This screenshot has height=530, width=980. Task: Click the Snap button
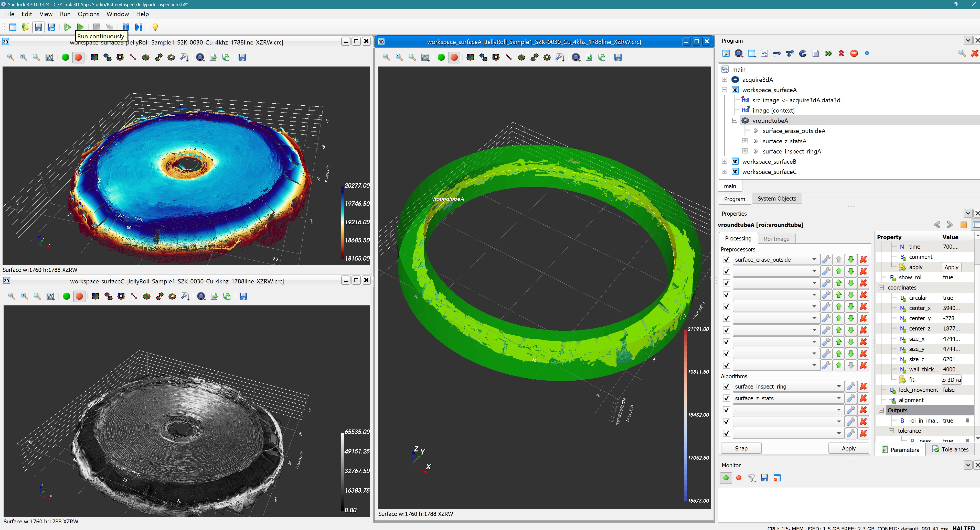pyautogui.click(x=741, y=448)
